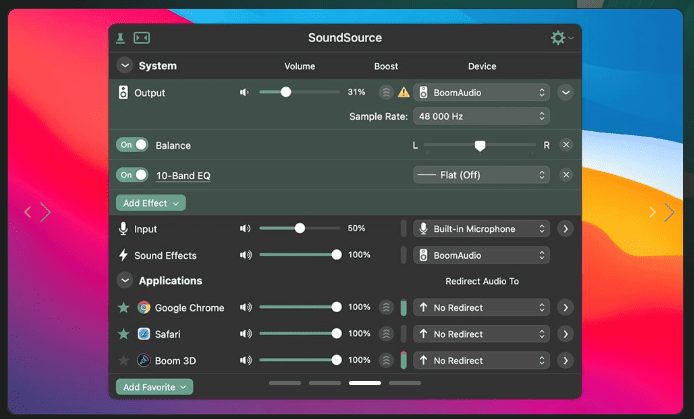Image resolution: width=694 pixels, height=419 pixels.
Task: Mute the Output speaker icon
Action: tap(244, 92)
